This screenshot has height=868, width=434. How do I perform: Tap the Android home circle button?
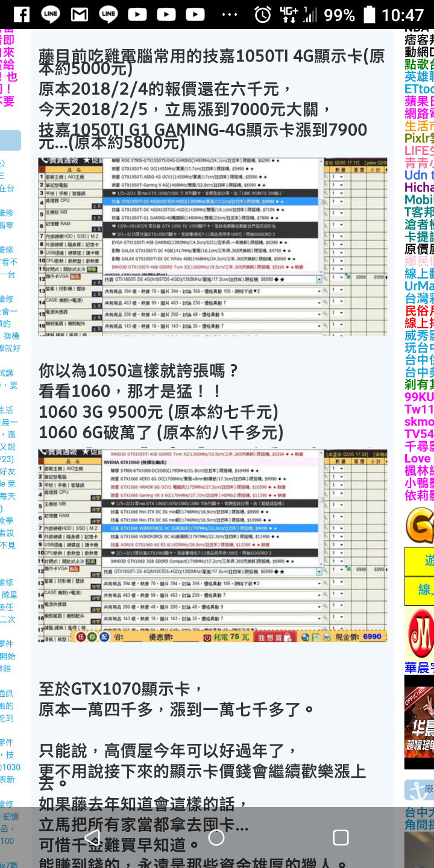click(x=216, y=837)
